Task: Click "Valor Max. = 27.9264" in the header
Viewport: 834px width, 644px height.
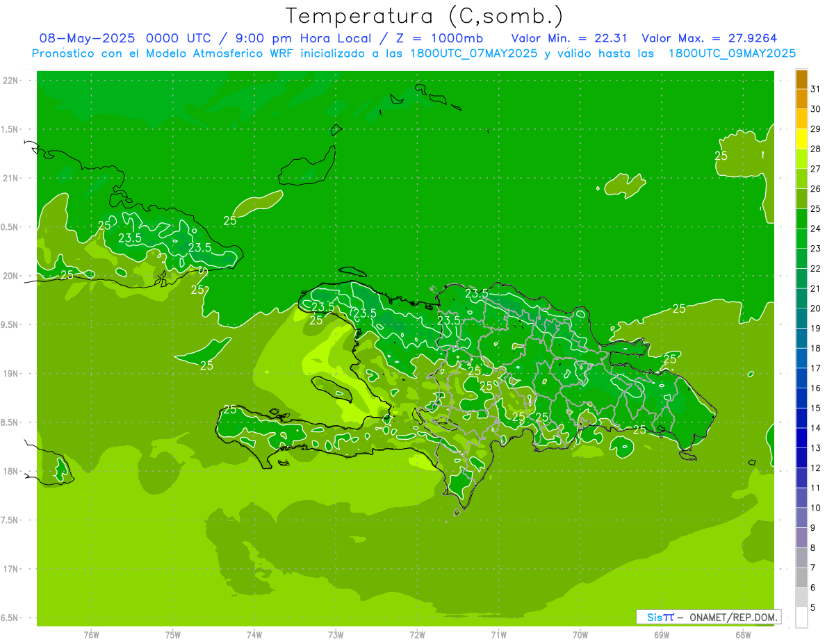Action: pos(710,38)
